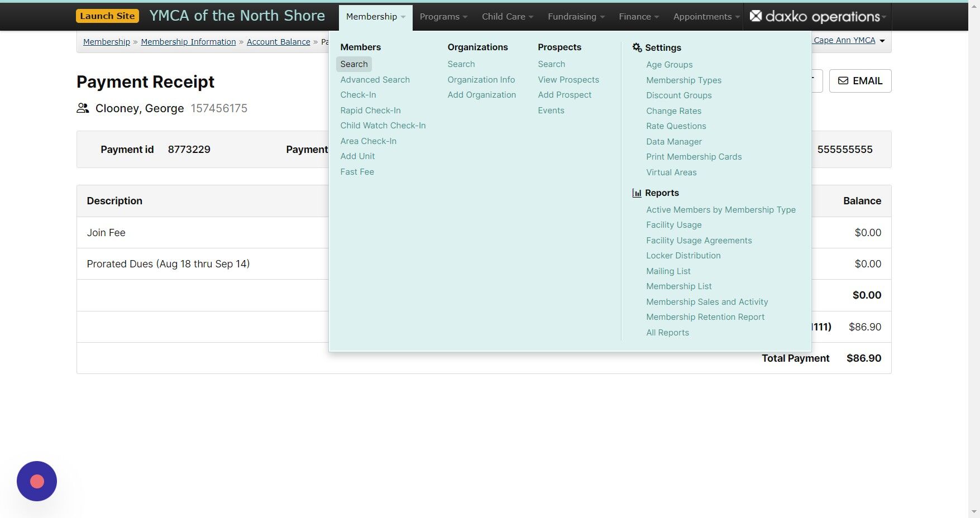
Task: Choose Locker Distribution report
Action: [683, 256]
